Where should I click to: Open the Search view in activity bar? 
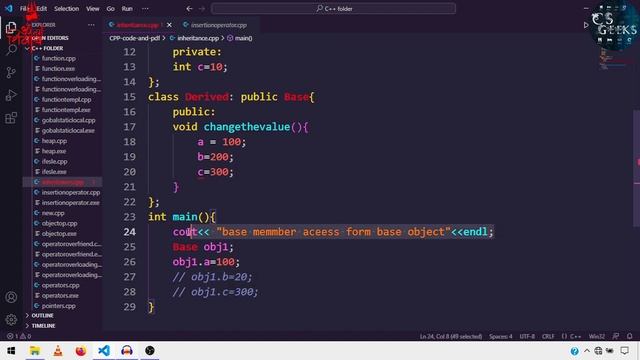[11, 50]
